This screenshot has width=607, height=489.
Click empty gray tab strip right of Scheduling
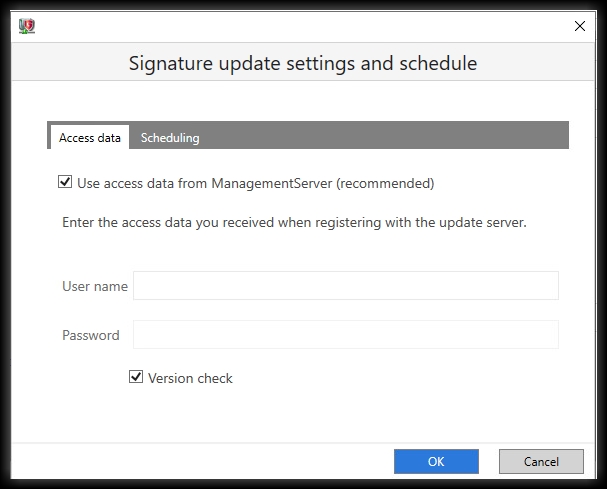(x=387, y=135)
